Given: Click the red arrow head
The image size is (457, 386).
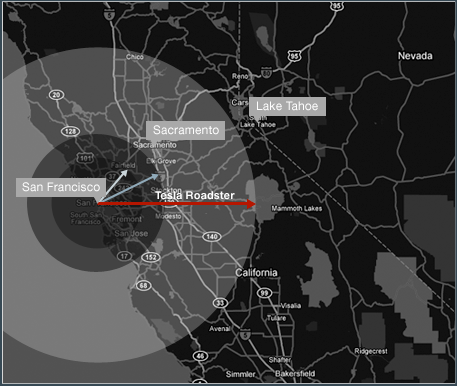Looking at the screenshot, I should click(x=251, y=204).
